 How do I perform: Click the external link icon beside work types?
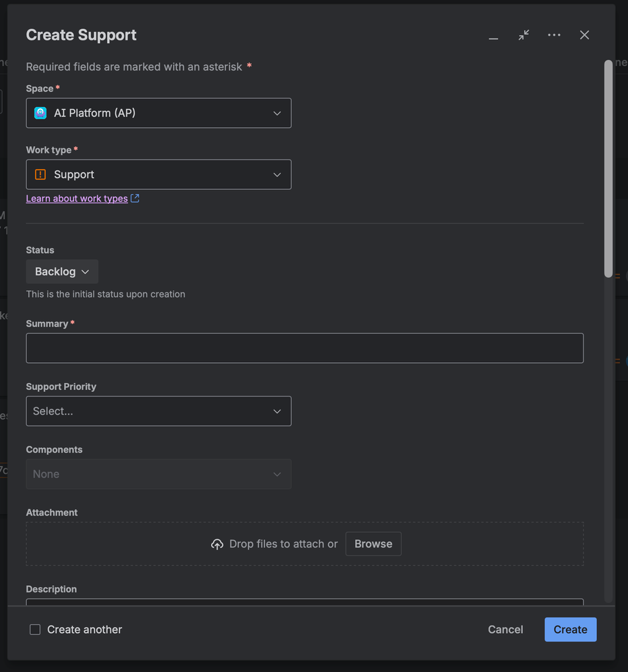[x=135, y=199]
